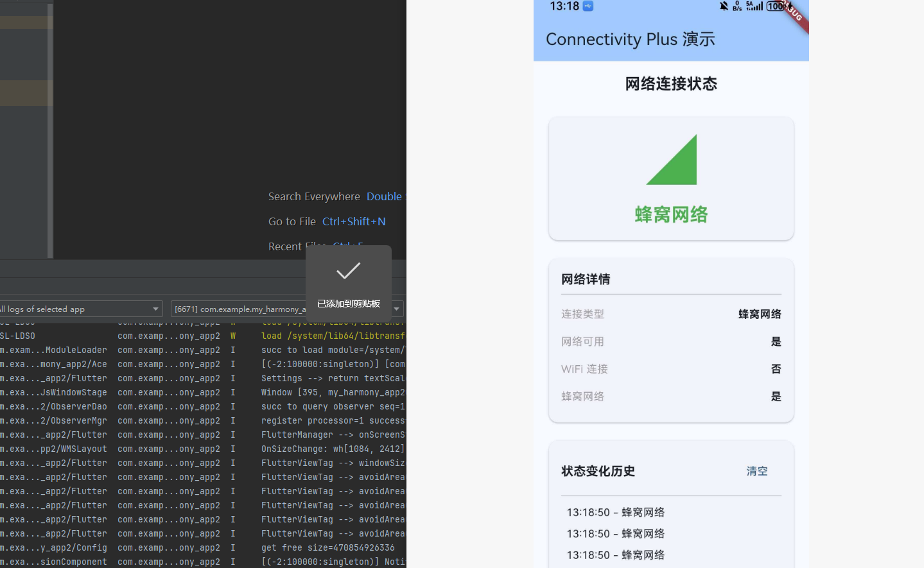Select the 'succ to query observer seq=1' log line
The image size is (924, 568).
click(333, 406)
